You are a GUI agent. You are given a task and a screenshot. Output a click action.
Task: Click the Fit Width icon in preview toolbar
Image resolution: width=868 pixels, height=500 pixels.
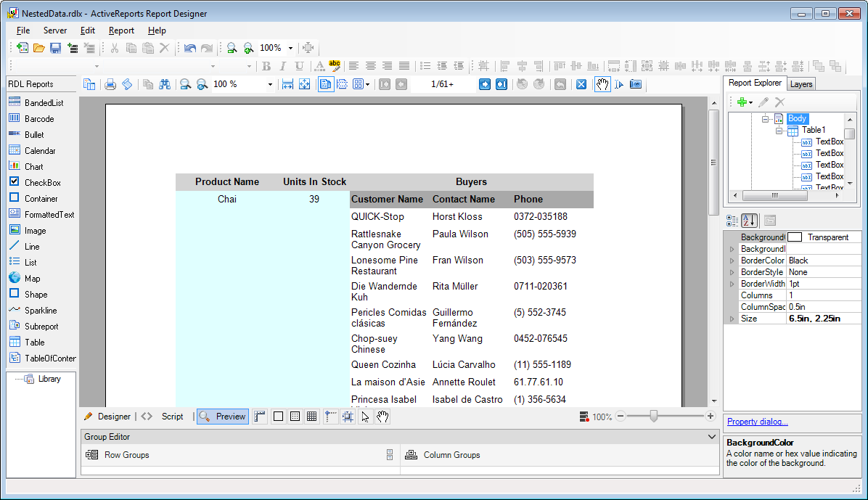tap(287, 84)
